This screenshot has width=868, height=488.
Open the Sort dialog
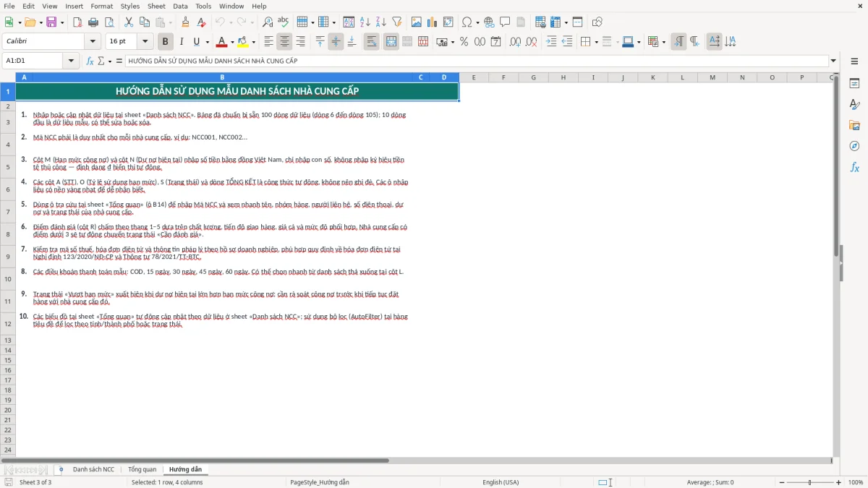click(349, 22)
